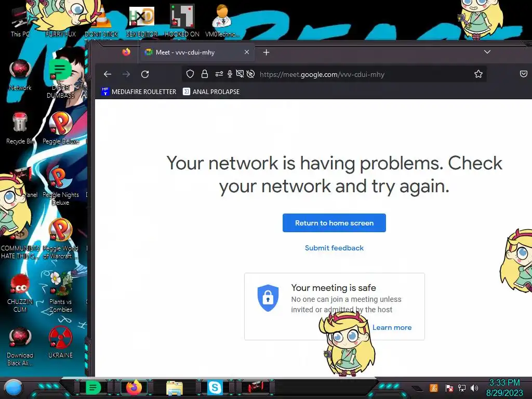Open File Explorer from taskbar
532x399 pixels.
(x=175, y=388)
